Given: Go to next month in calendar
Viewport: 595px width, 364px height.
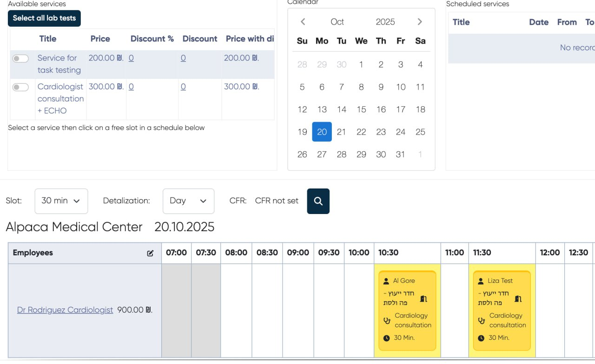Looking at the screenshot, I should (420, 22).
